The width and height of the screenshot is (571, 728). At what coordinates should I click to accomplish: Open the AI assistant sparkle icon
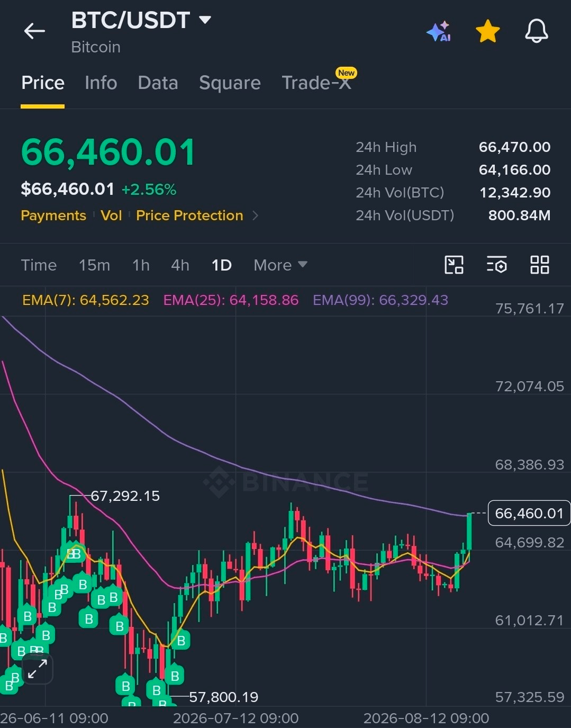(439, 32)
